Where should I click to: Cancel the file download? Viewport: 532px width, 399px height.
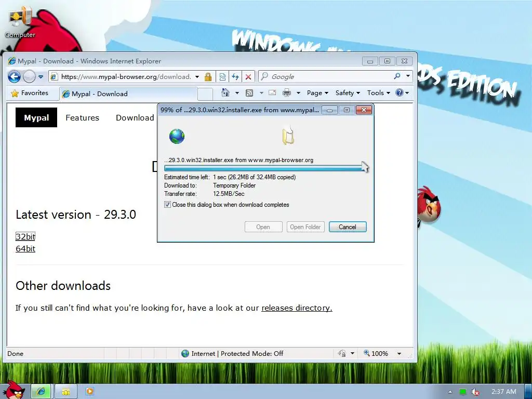coord(348,227)
